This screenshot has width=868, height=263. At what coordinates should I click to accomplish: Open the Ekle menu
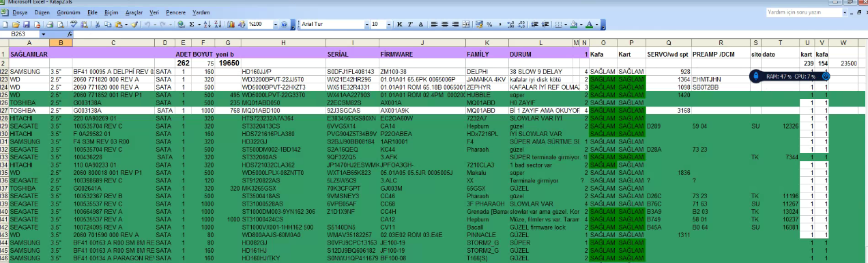tap(93, 12)
